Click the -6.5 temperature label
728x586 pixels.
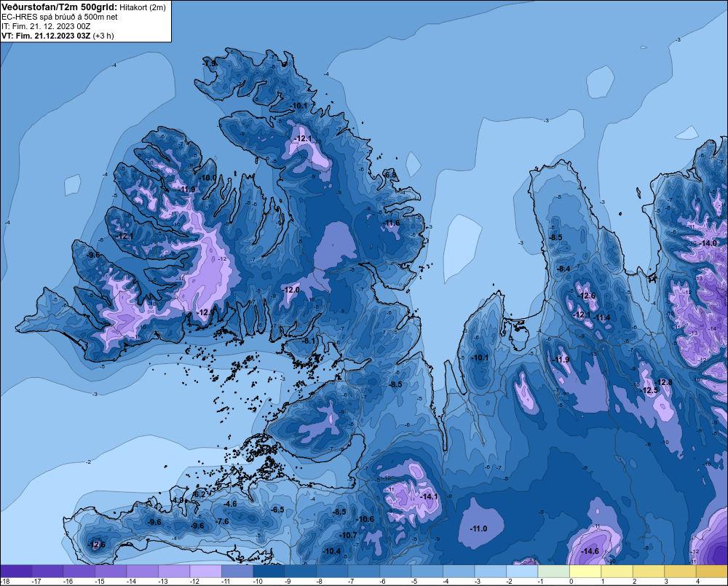point(277,510)
